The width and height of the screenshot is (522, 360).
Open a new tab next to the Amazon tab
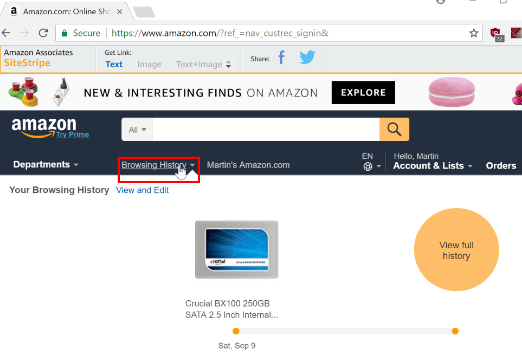pyautogui.click(x=144, y=12)
